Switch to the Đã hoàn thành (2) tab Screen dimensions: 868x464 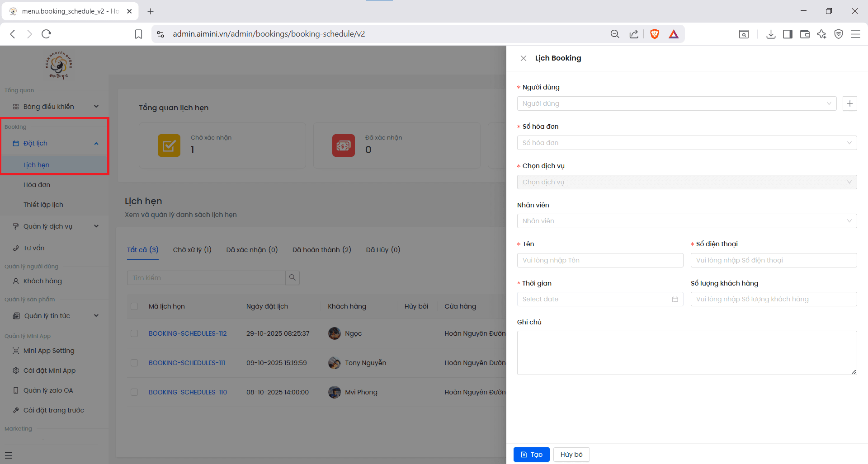(x=321, y=250)
